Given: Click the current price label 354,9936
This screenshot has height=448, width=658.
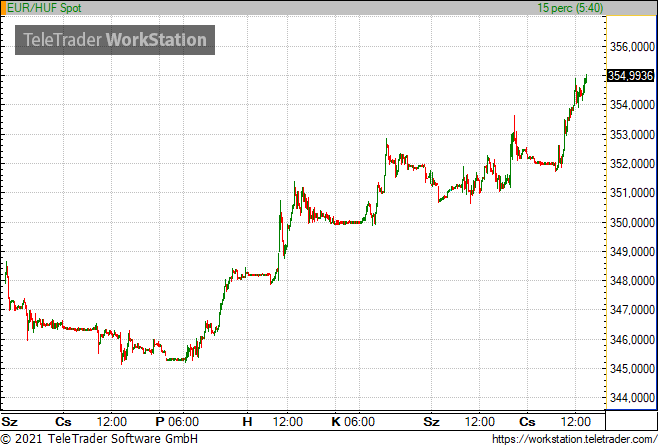Looking at the screenshot, I should pos(631,76).
